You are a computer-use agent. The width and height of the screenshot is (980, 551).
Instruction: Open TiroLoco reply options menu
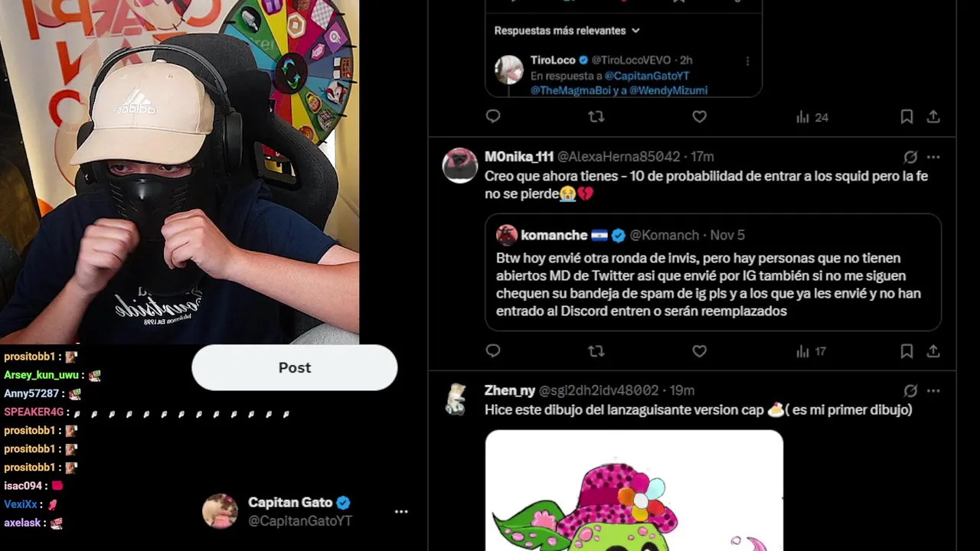pyautogui.click(x=747, y=61)
